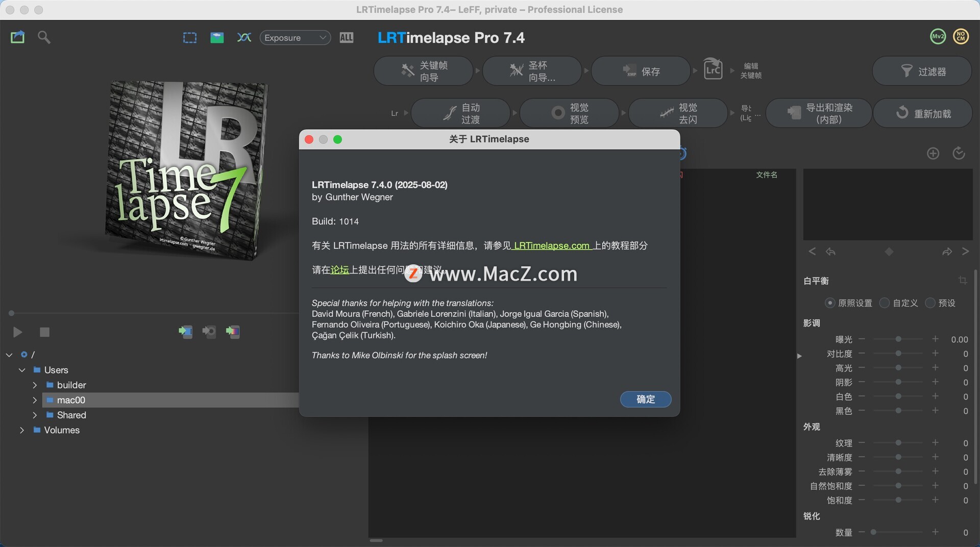
Task: Click the dashed rectangle selection icon
Action: click(190, 38)
